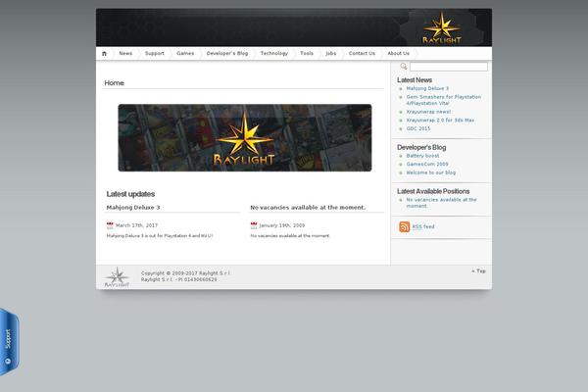
Task: Click the Developer's Blog sidebar heading
Action: [421, 147]
